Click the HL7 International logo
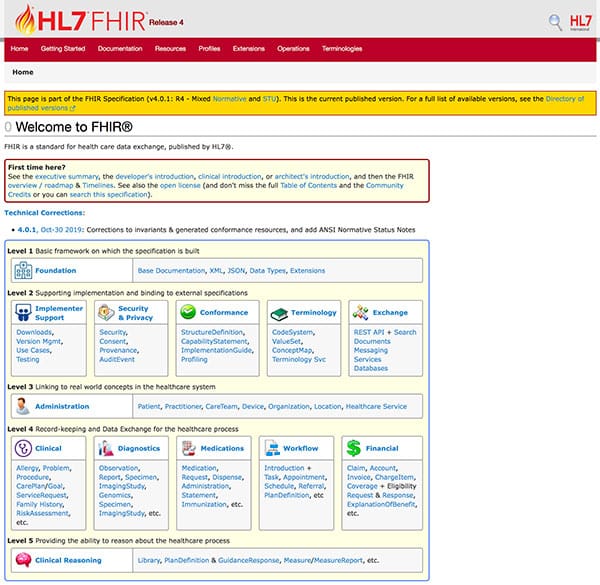The image size is (600, 585). pyautogui.click(x=580, y=22)
